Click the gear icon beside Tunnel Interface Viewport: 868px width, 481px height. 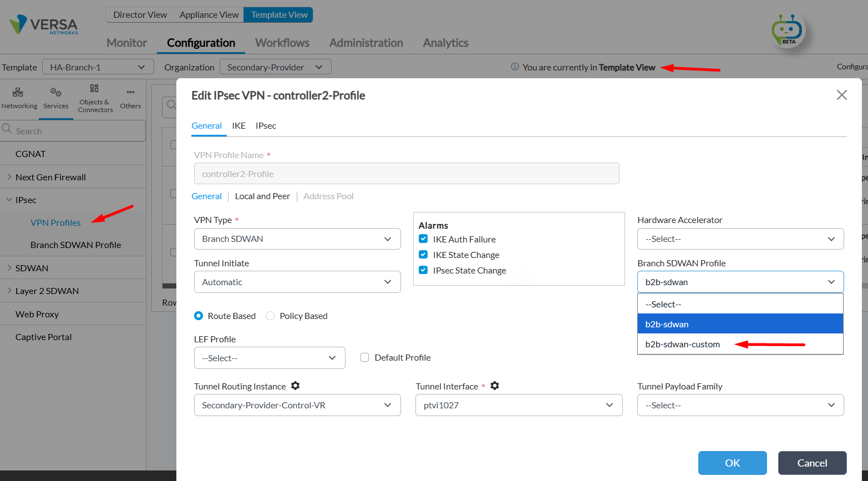click(x=495, y=386)
